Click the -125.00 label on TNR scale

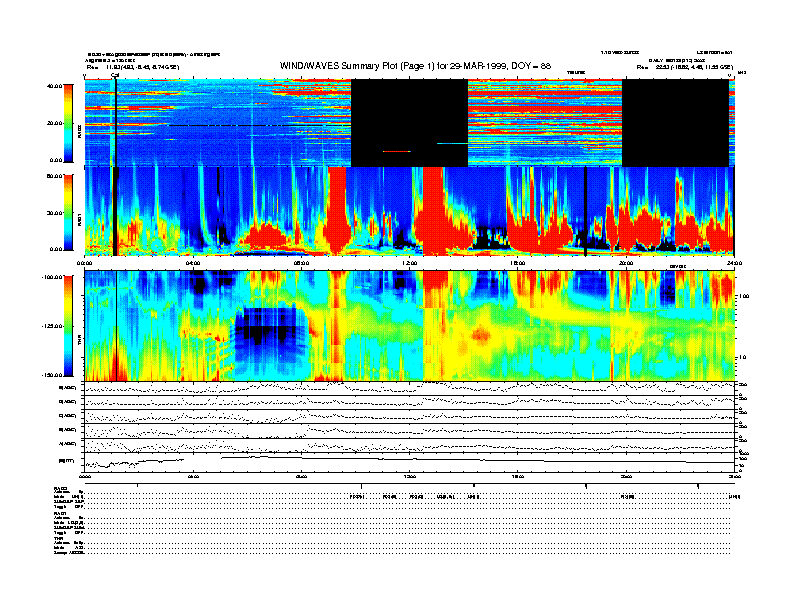coord(53,326)
